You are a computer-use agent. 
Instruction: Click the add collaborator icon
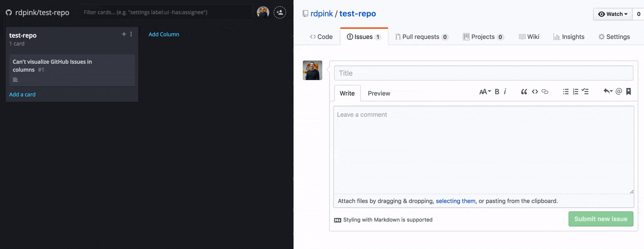click(x=280, y=12)
